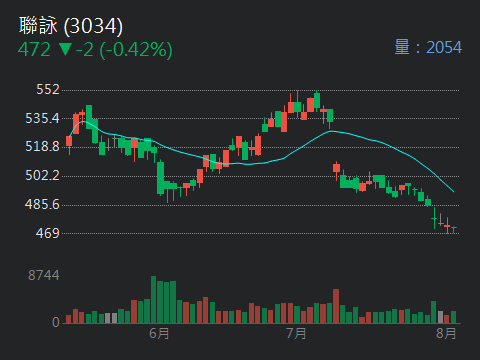Image resolution: width=480 pixels, height=360 pixels.
Task: Click the 6月 date axis label
Action: click(x=159, y=333)
